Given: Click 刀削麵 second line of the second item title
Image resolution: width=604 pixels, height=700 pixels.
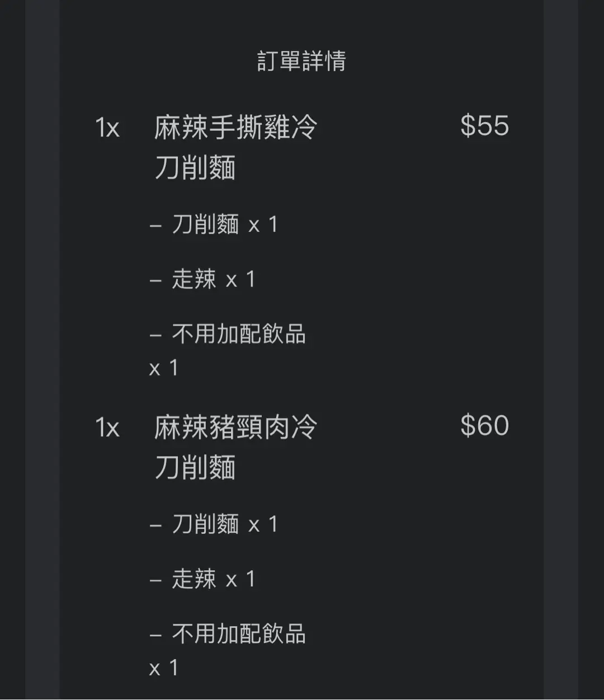Looking at the screenshot, I should pos(195,468).
